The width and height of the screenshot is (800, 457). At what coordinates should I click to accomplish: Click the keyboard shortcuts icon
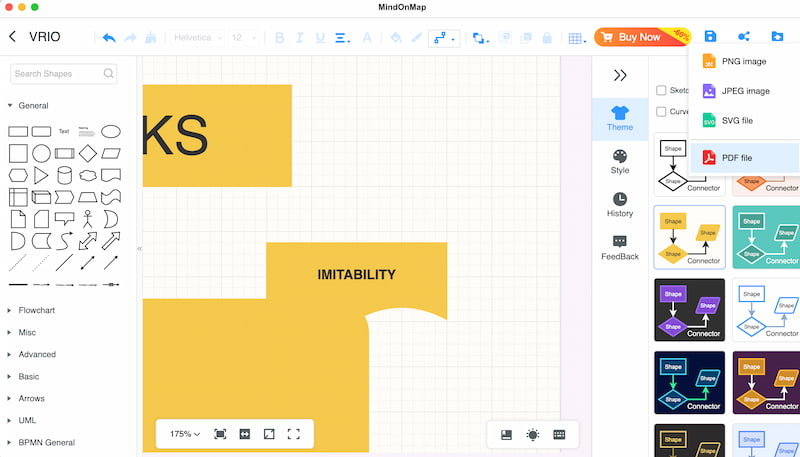(559, 434)
